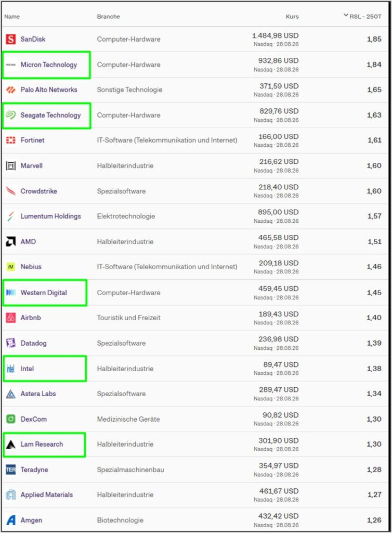Click the Teradyne logo icon
The height and width of the screenshot is (533, 392).
[x=11, y=470]
